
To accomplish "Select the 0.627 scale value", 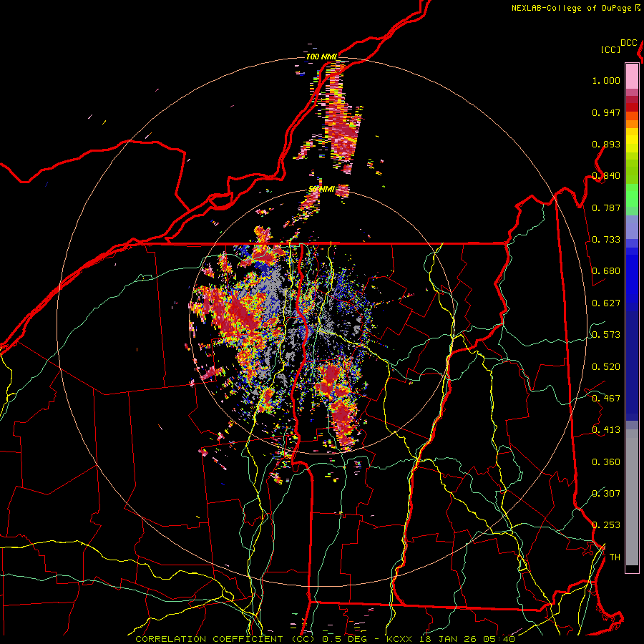I will click(606, 303).
